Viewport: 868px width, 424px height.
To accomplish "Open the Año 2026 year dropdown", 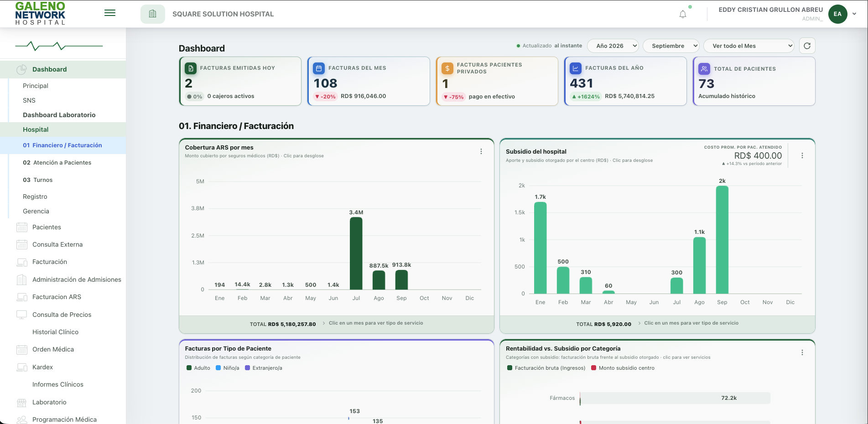I will coord(613,46).
